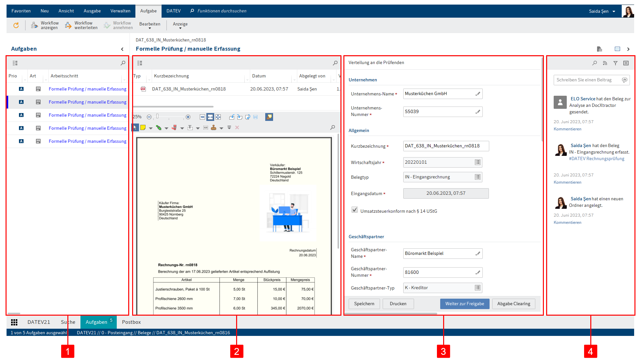Select the text annotation tool
641x364 pixels.
tap(190, 128)
